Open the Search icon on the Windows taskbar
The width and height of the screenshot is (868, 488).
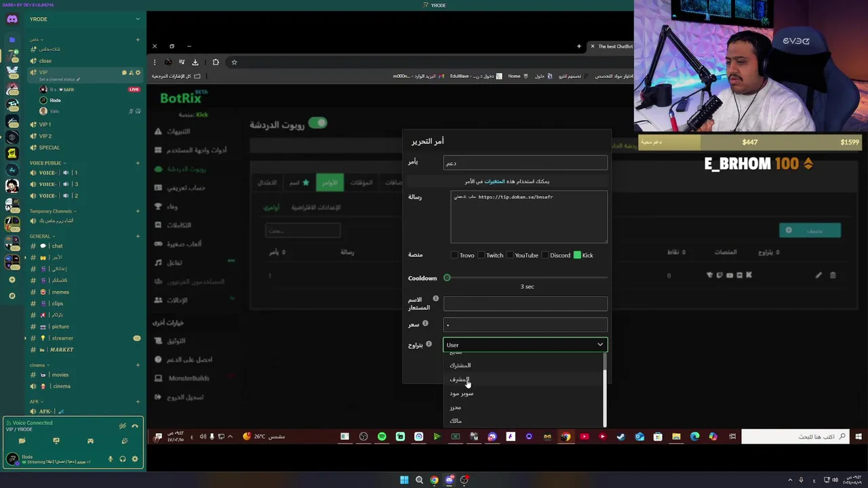[419, 480]
